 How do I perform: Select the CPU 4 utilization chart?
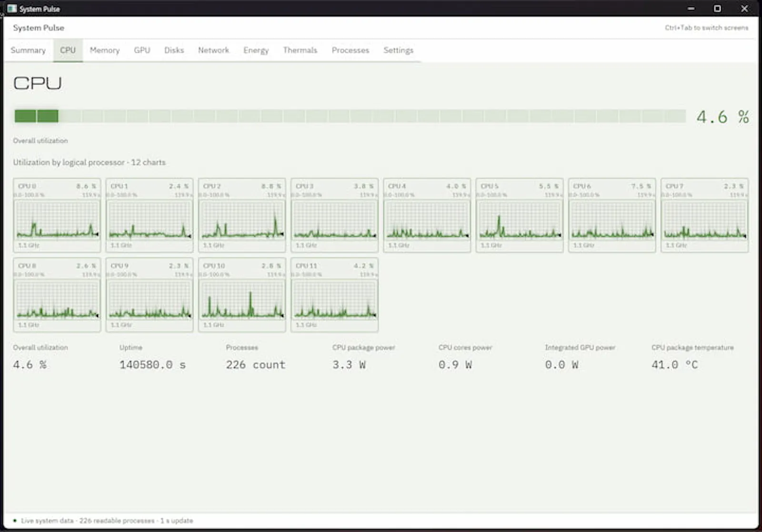point(427,215)
